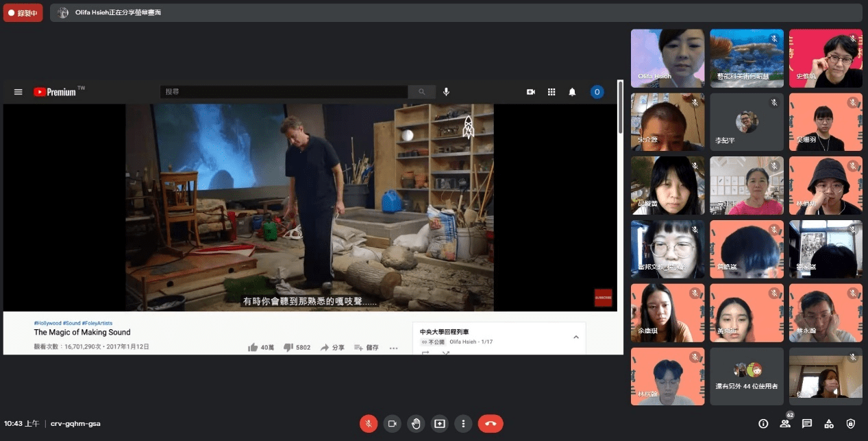Unmute the microphone in the call bar
Viewport: 868px width, 441px height.
369,424
